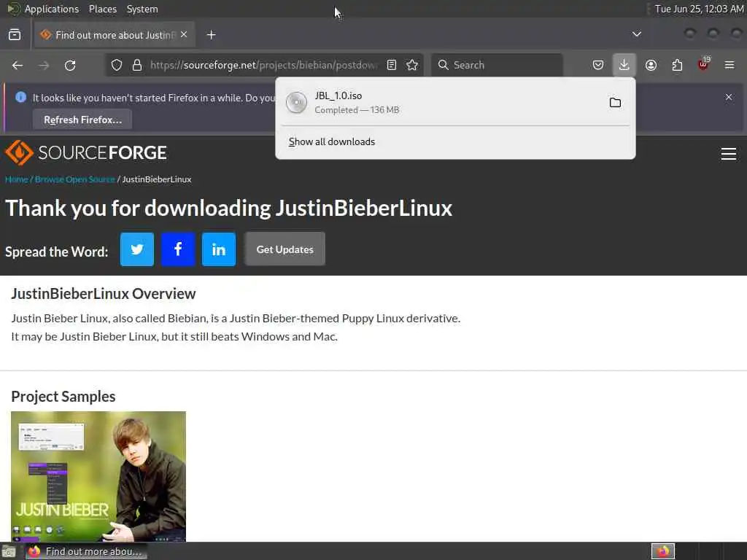
Task: Reload the current page
Action: [x=70, y=65]
